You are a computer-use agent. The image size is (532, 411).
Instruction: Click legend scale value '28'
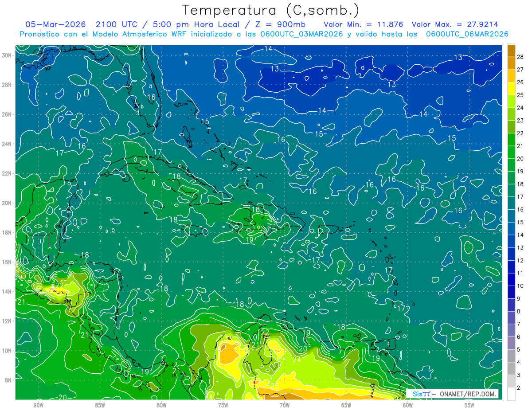point(520,57)
